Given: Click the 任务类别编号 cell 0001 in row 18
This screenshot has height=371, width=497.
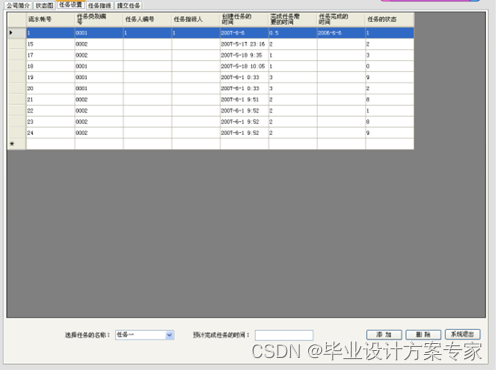Looking at the screenshot, I should click(99, 66).
